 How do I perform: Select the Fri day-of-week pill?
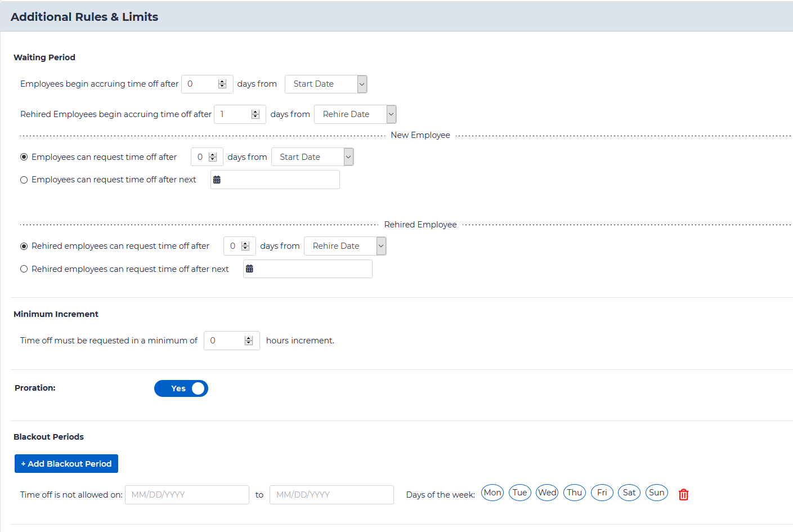tap(602, 493)
